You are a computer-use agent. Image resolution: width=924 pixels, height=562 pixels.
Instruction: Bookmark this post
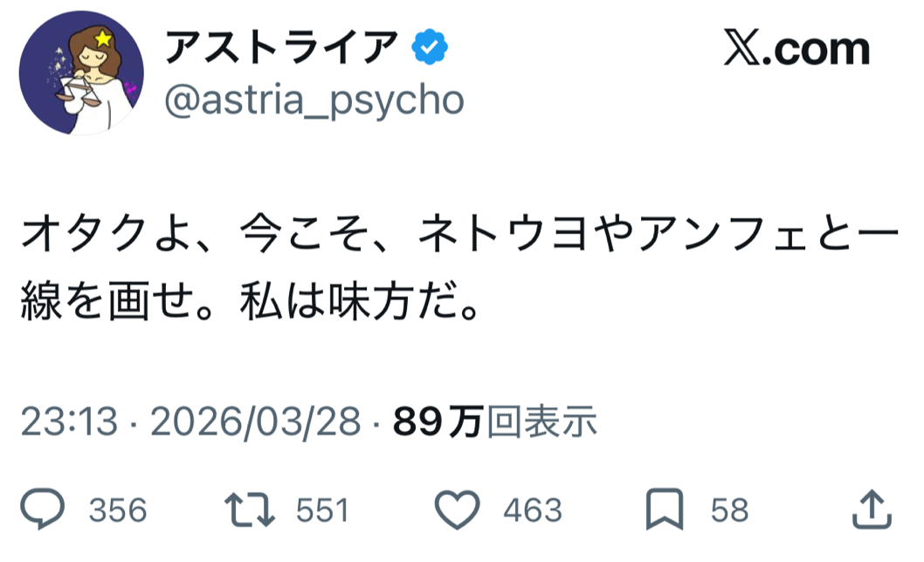pyautogui.click(x=664, y=510)
